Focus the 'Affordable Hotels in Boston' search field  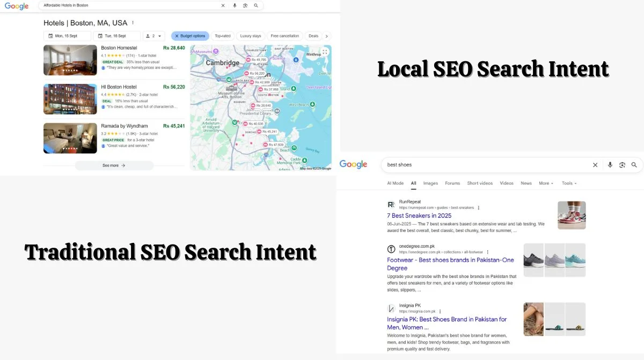(x=131, y=5)
